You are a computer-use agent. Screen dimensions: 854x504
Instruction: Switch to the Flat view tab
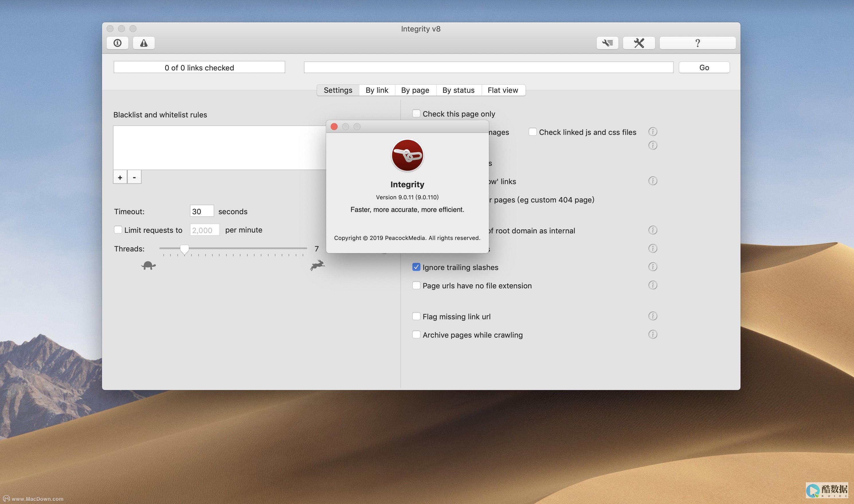coord(503,90)
